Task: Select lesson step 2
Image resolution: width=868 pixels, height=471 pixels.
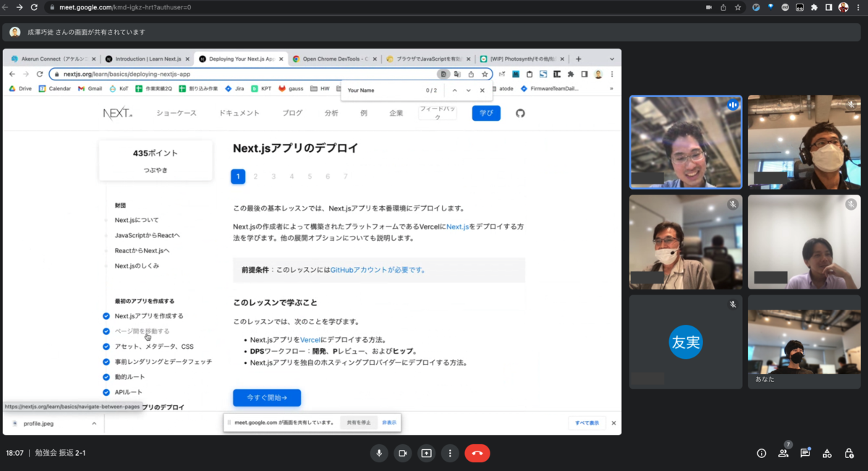Action: (255, 177)
